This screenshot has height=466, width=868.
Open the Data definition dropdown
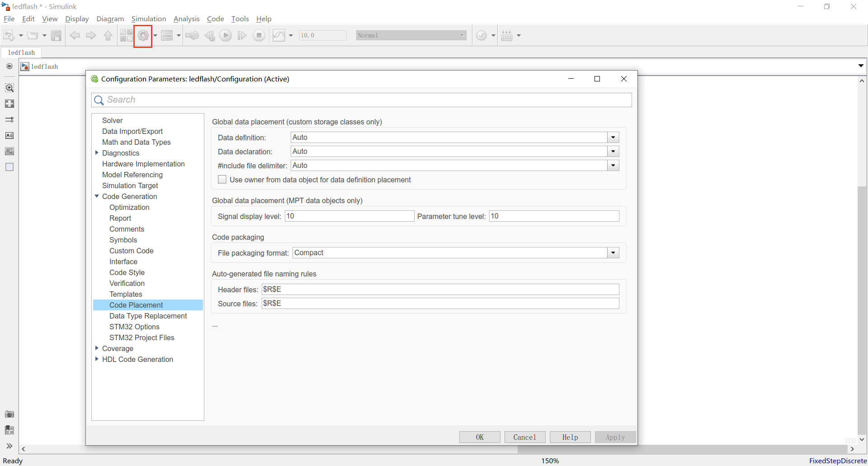coord(613,138)
